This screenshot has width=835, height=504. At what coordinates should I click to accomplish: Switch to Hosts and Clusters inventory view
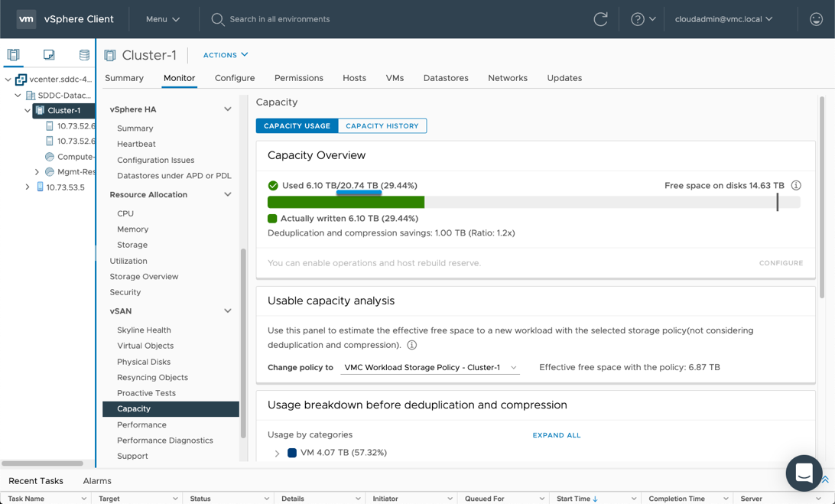point(13,54)
